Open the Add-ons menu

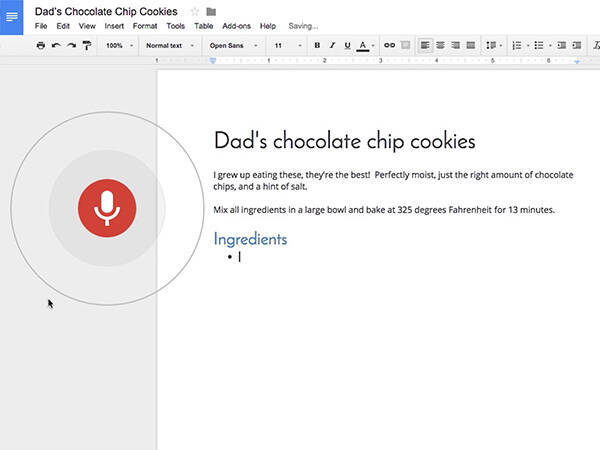click(x=236, y=26)
